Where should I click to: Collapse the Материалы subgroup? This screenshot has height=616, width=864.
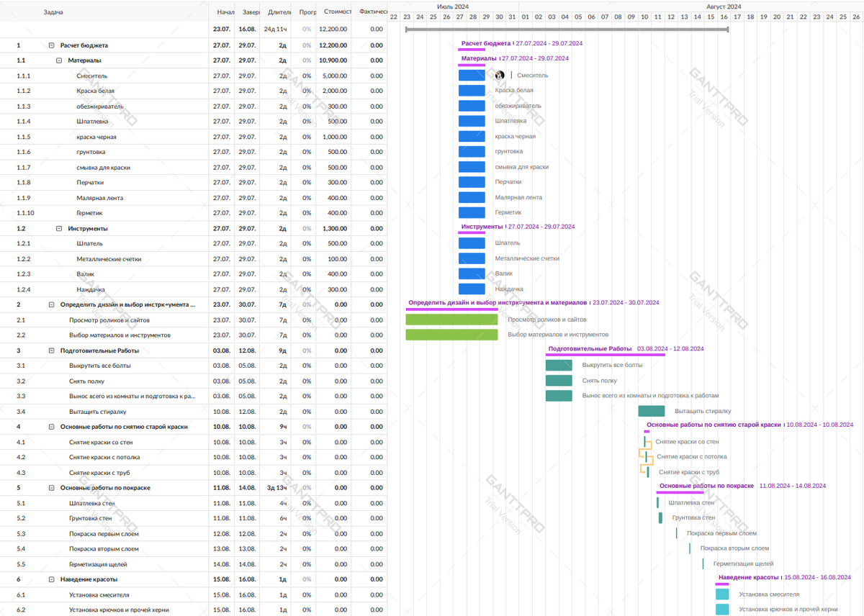[59, 60]
